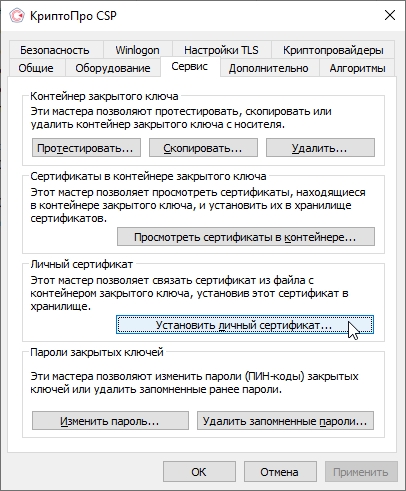Go to the Криптопровайдеры tab

point(333,50)
